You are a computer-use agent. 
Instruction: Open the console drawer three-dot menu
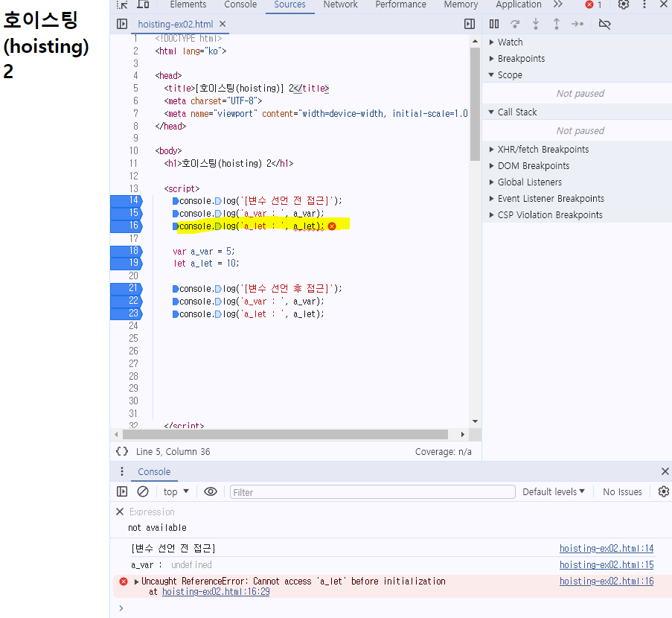(122, 471)
